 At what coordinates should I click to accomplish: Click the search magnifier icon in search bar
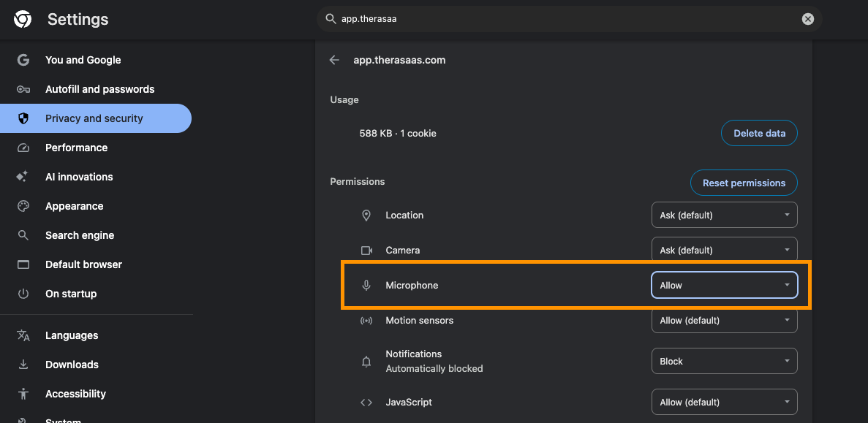[x=331, y=19]
